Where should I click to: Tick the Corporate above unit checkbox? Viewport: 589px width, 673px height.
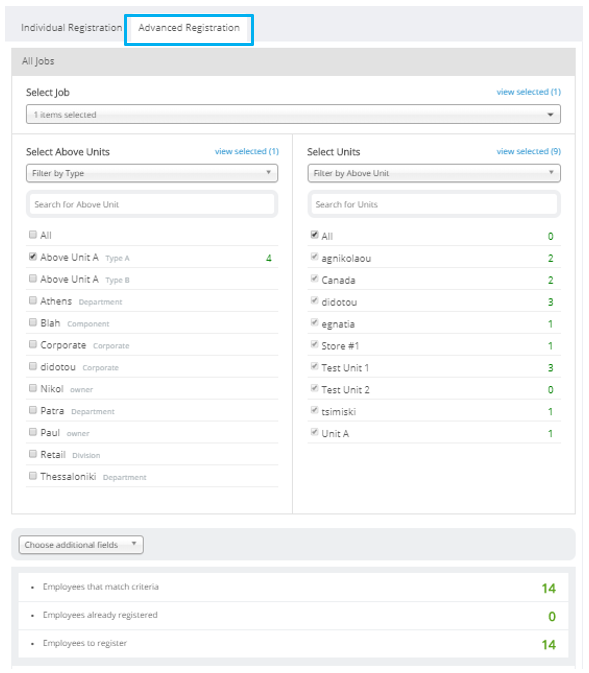click(33, 344)
